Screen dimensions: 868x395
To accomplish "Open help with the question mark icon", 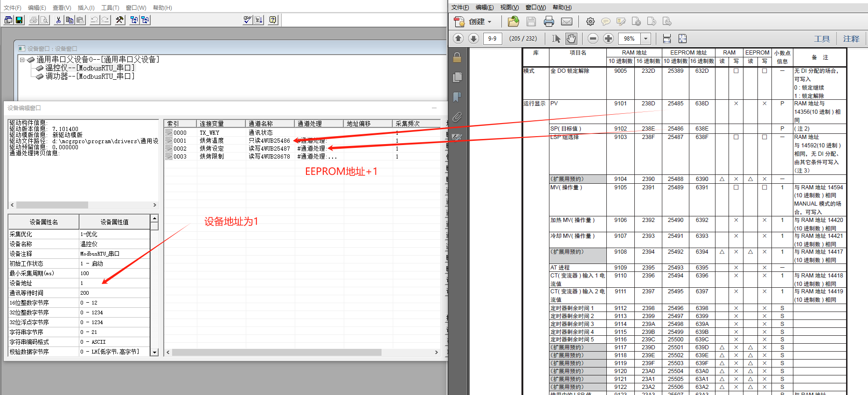I will point(273,20).
